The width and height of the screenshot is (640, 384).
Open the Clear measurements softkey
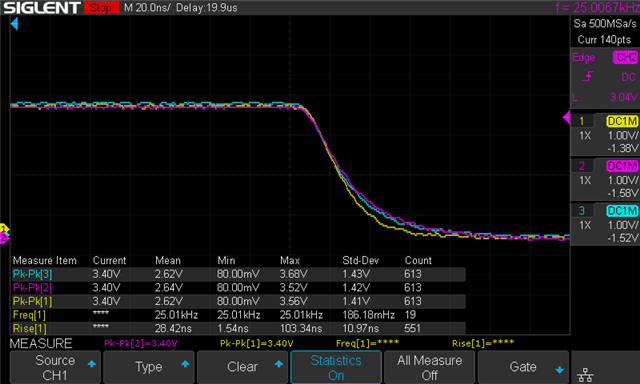242,367
